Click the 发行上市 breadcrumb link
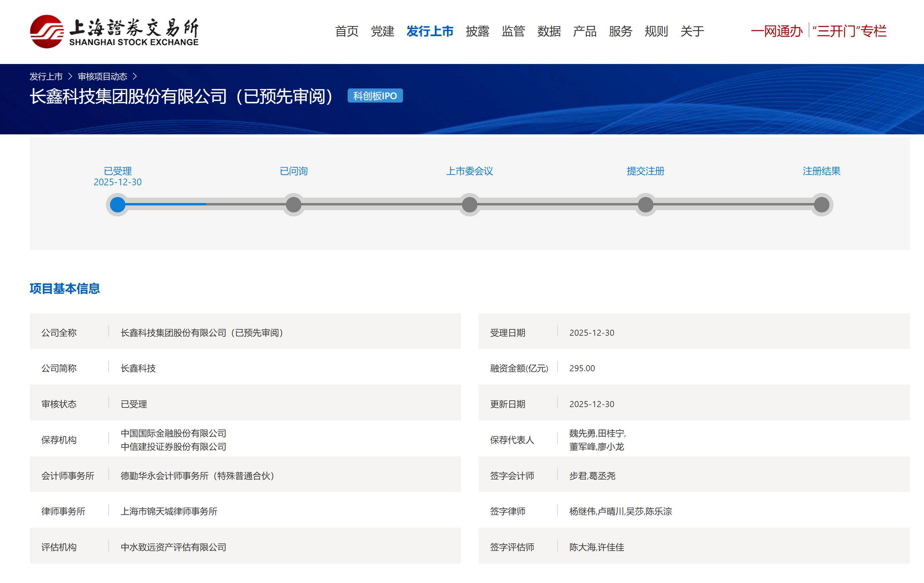The image size is (924, 583). (46, 77)
